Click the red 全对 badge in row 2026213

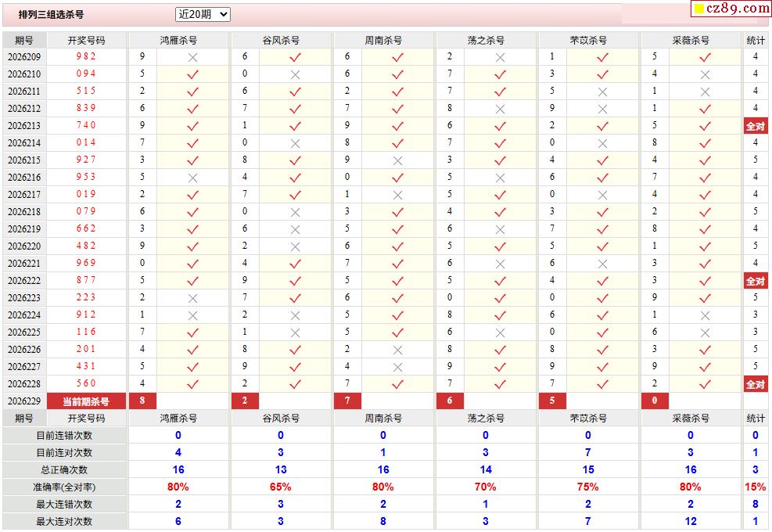[x=756, y=126]
